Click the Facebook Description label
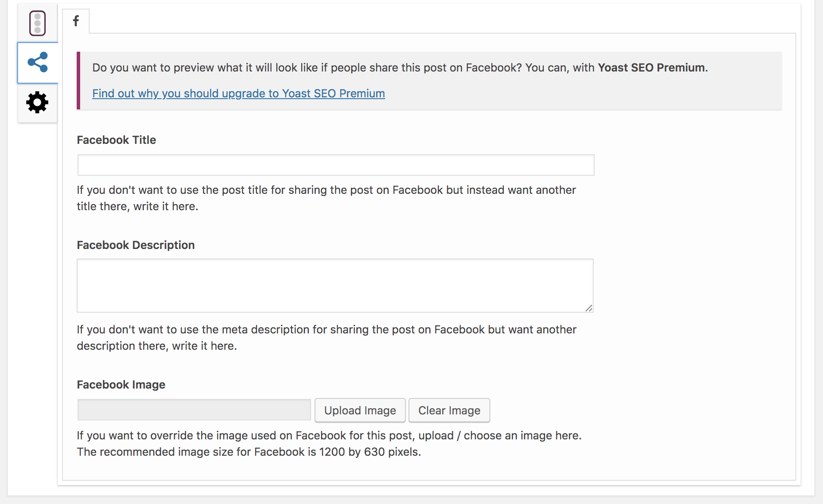 click(x=136, y=245)
